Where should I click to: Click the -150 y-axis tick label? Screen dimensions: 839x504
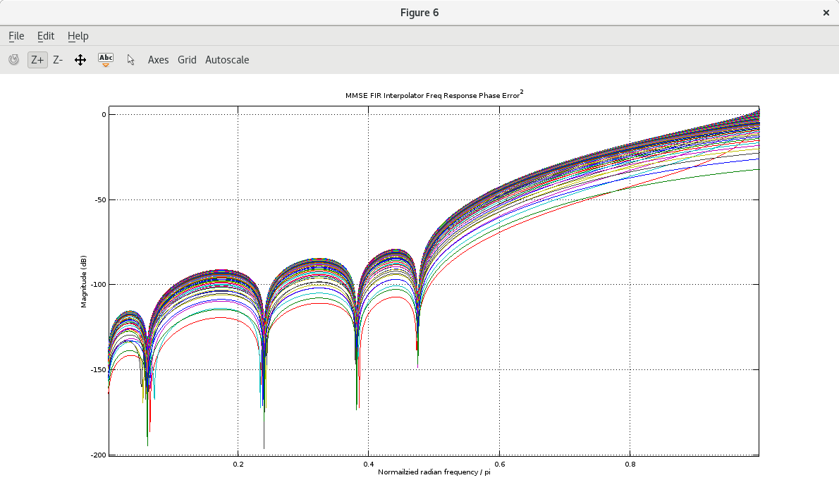coord(99,369)
